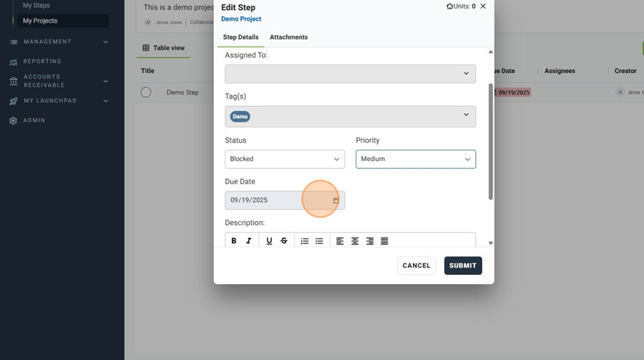
Task: Click the Demo tag chip
Action: tap(240, 116)
